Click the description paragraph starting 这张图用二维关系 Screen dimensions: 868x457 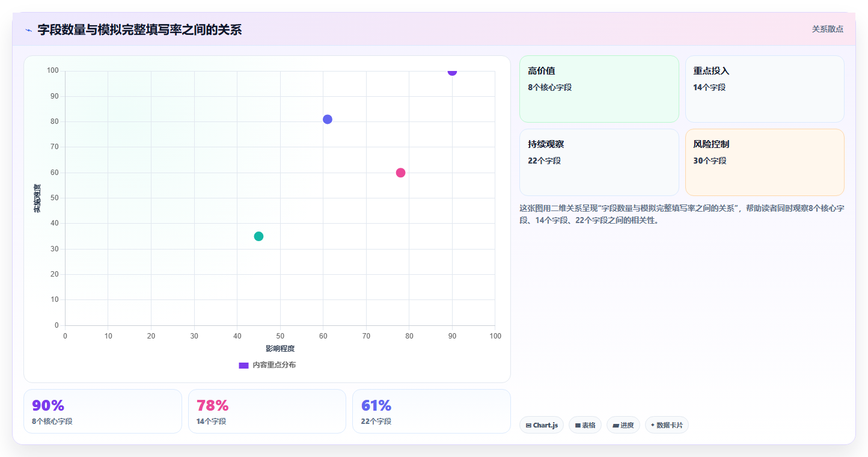(682, 214)
